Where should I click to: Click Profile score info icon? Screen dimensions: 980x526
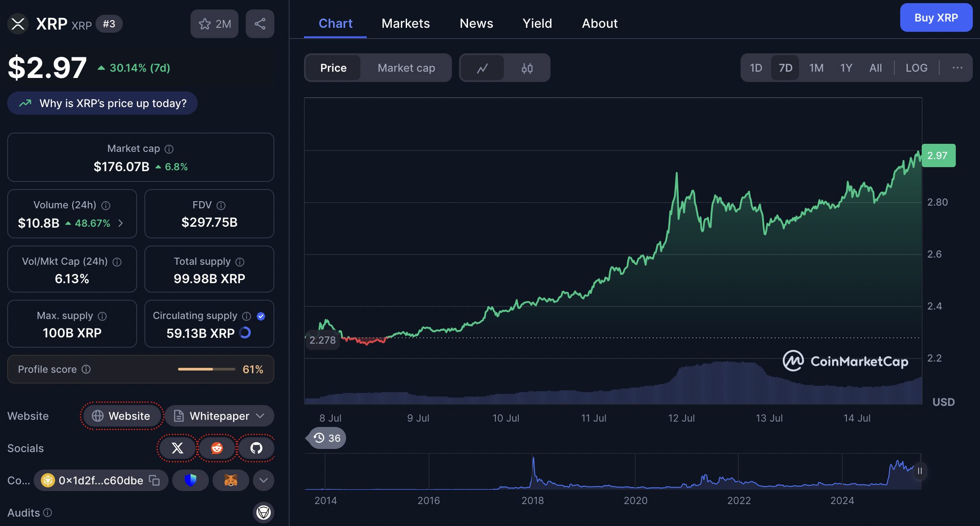[x=86, y=369]
